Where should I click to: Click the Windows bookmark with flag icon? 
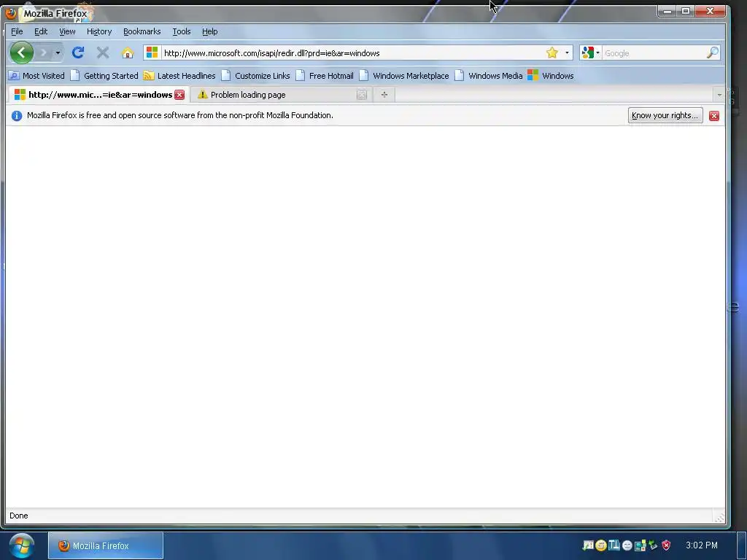click(x=551, y=76)
